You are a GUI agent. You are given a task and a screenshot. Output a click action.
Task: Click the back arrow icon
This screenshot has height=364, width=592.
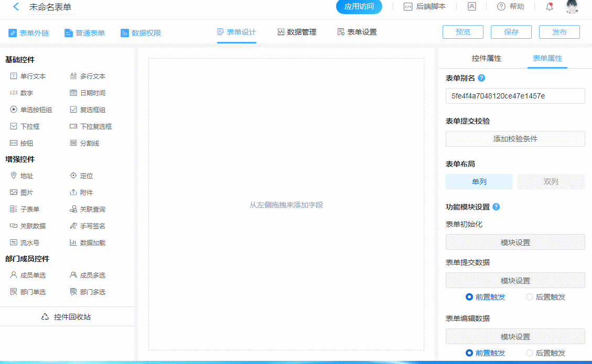point(16,7)
